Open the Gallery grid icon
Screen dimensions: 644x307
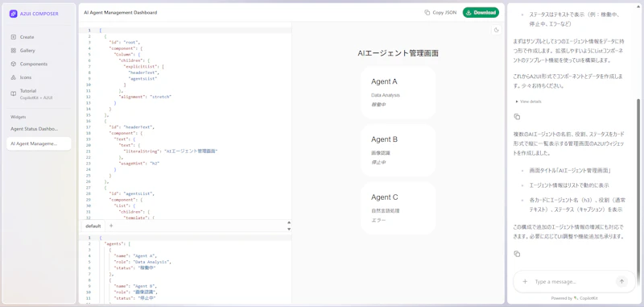point(14,51)
